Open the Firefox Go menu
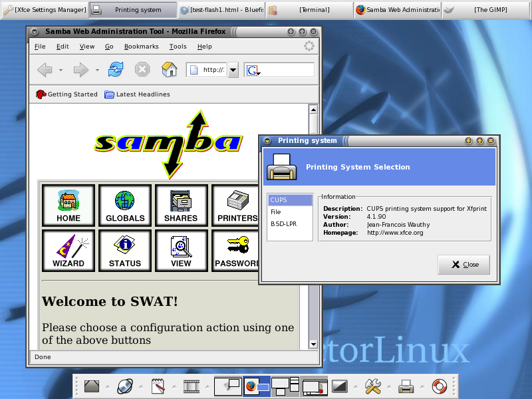The height and width of the screenshot is (399, 532). [109, 47]
